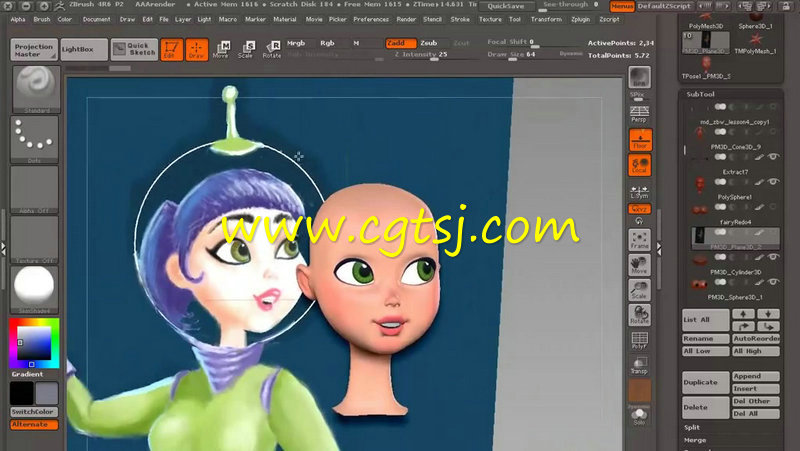This screenshot has width=800, height=451.
Task: Select the Rotate gizmo in top shelf
Action: pyautogui.click(x=271, y=49)
